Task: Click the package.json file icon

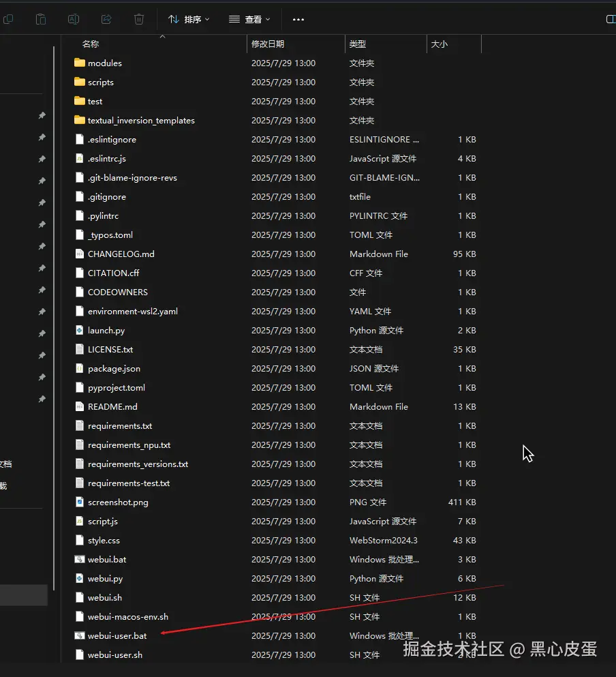Action: [x=80, y=368]
